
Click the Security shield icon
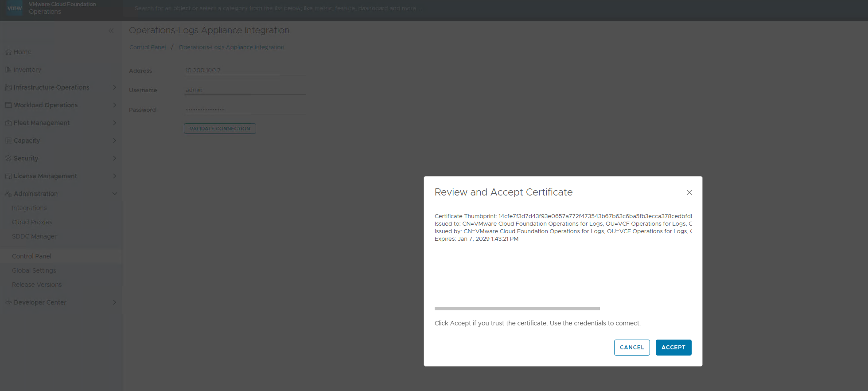[8, 158]
